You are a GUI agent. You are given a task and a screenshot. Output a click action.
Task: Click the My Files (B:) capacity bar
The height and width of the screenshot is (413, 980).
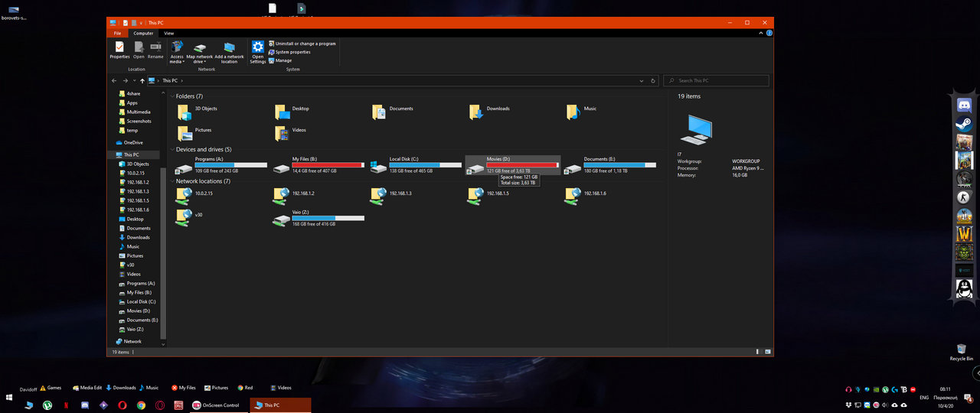(328, 164)
